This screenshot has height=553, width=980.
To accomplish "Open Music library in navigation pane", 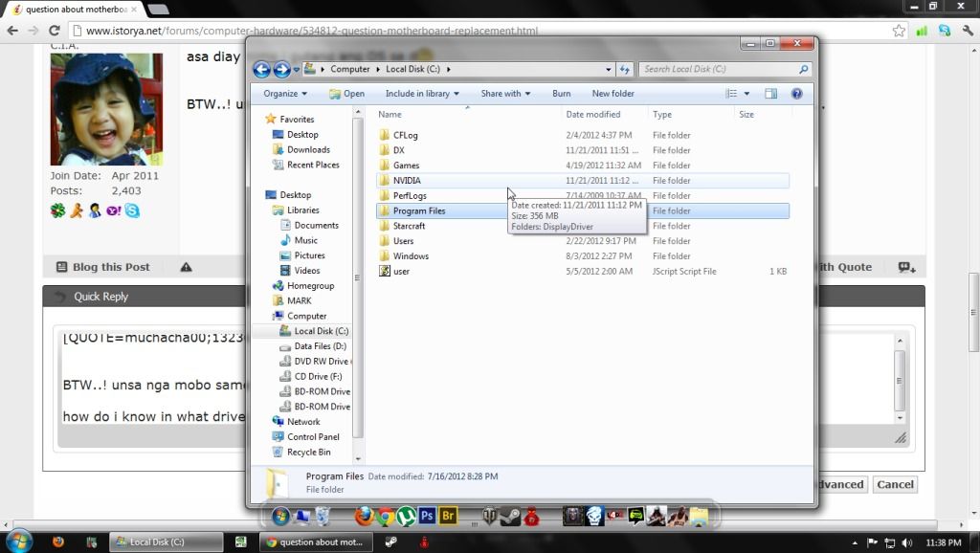I will tap(305, 240).
